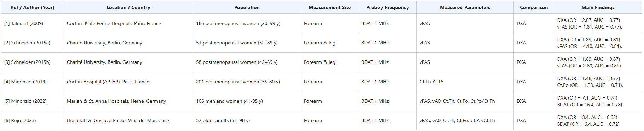The height and width of the screenshot is (131, 644).
Task: Select the Marien & St. Anna Hospitals cell
Action: (x=128, y=101)
